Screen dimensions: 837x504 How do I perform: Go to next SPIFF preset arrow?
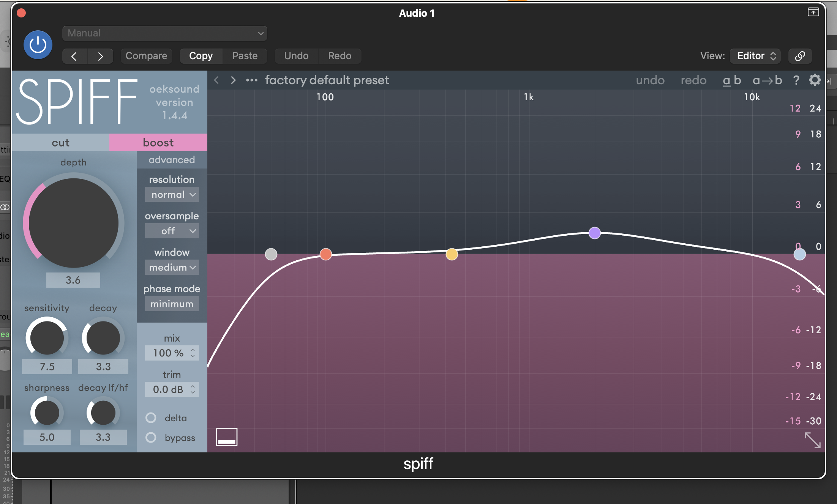click(233, 80)
